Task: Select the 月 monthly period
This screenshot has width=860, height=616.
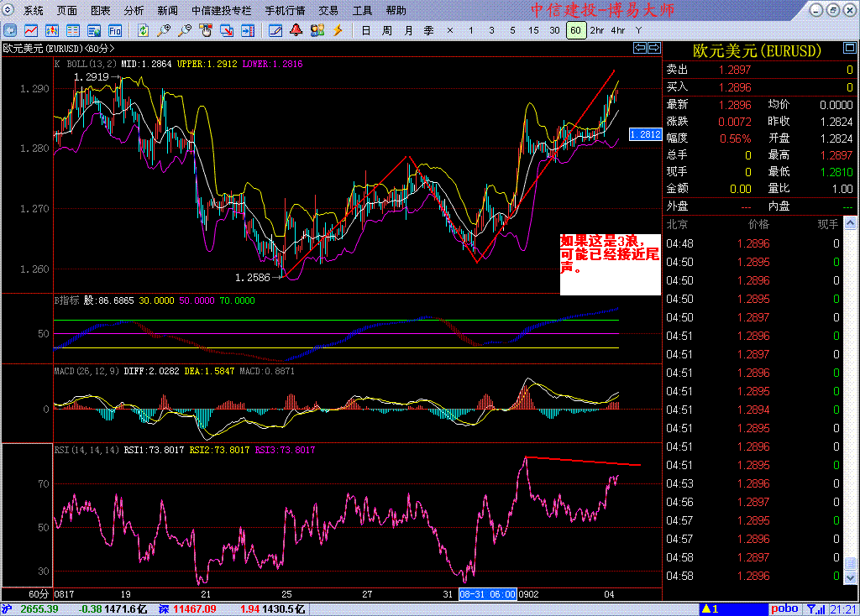Action: (x=408, y=31)
